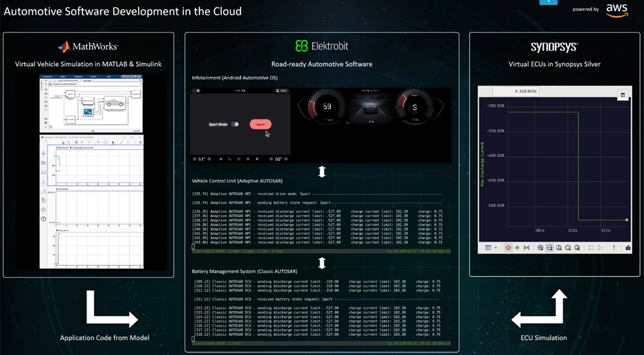The image size is (644, 355).
Task: Click the Simulink model diagram window
Action: coord(91,104)
